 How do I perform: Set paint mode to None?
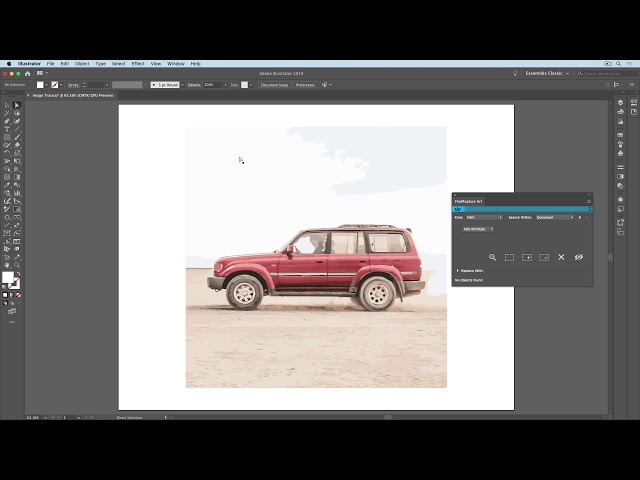[18, 295]
